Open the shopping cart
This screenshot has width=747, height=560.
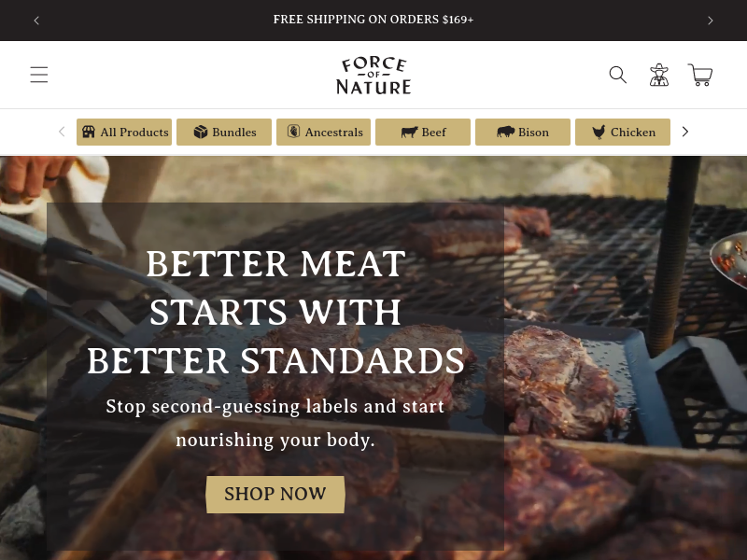pyautogui.click(x=700, y=75)
